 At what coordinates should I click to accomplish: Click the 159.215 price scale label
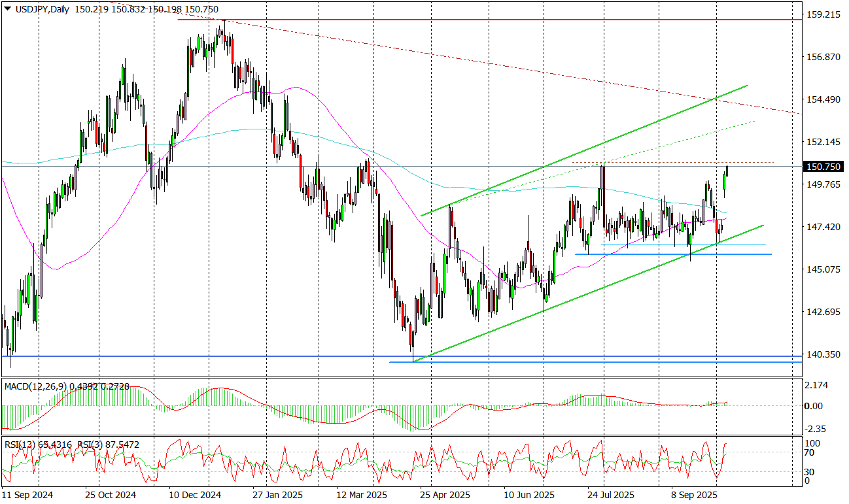click(x=823, y=14)
